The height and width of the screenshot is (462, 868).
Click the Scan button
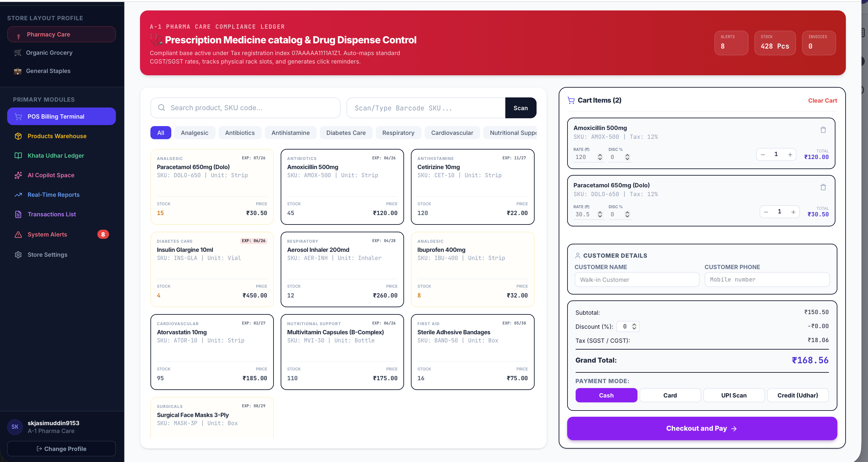point(520,108)
